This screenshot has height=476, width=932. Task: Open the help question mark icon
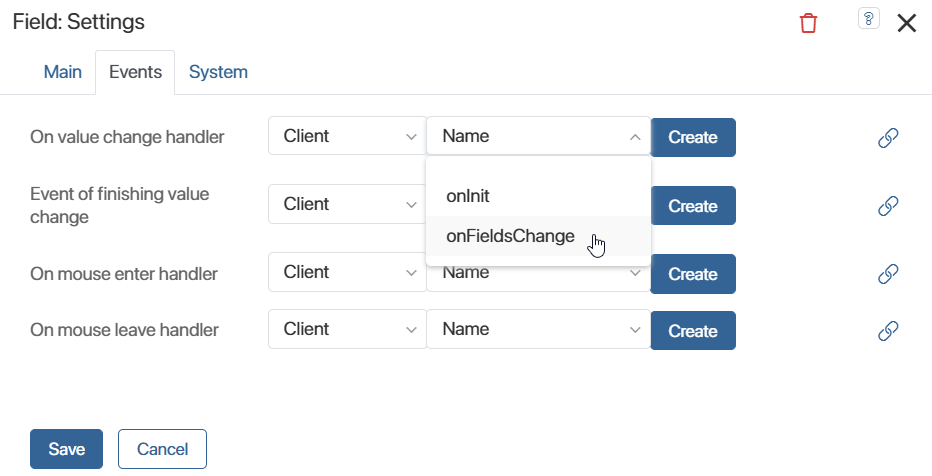click(x=868, y=18)
